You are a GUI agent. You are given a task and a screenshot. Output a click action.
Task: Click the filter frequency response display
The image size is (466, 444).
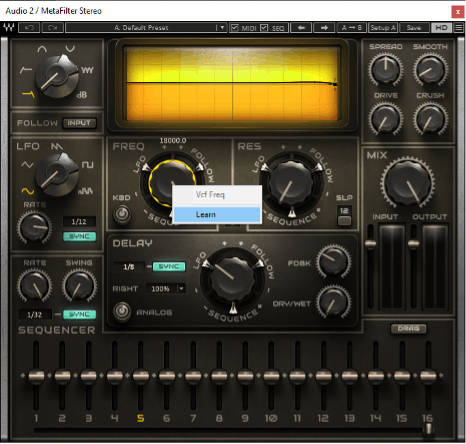pos(233,83)
